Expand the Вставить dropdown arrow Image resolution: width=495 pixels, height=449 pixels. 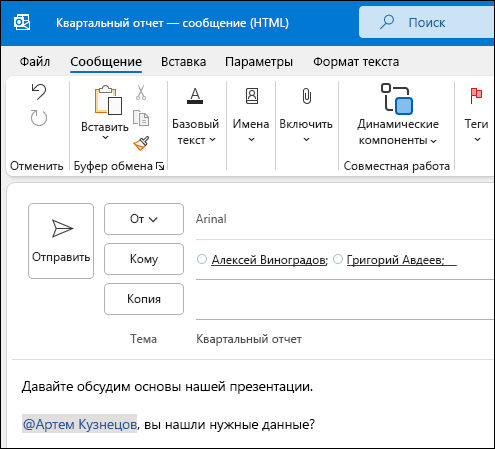tap(105, 138)
